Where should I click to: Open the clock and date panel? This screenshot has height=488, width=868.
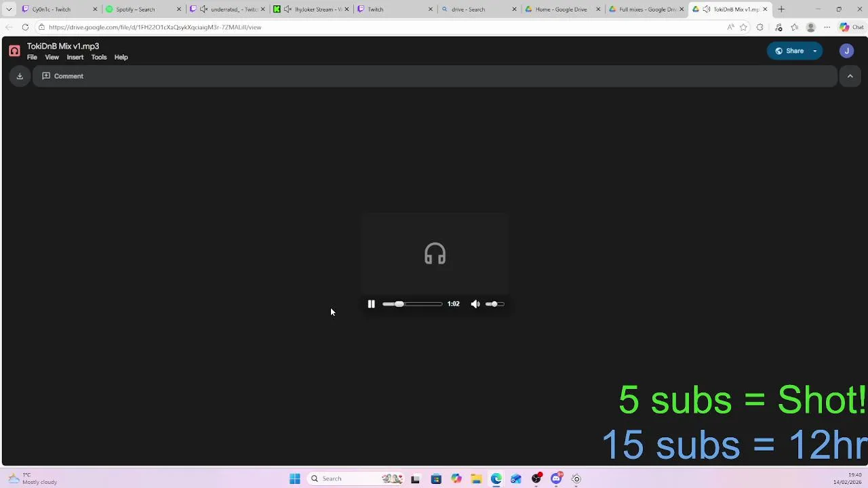[x=848, y=479]
